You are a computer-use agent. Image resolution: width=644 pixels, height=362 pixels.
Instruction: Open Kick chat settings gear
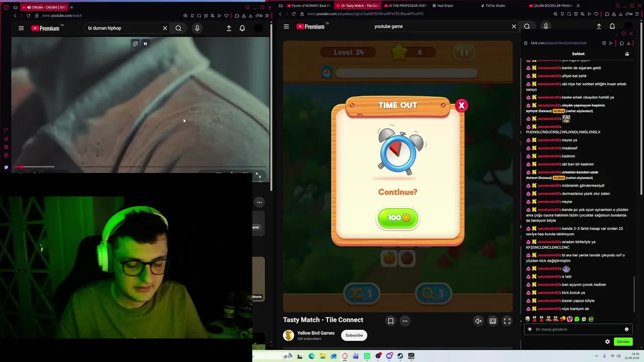click(x=607, y=341)
